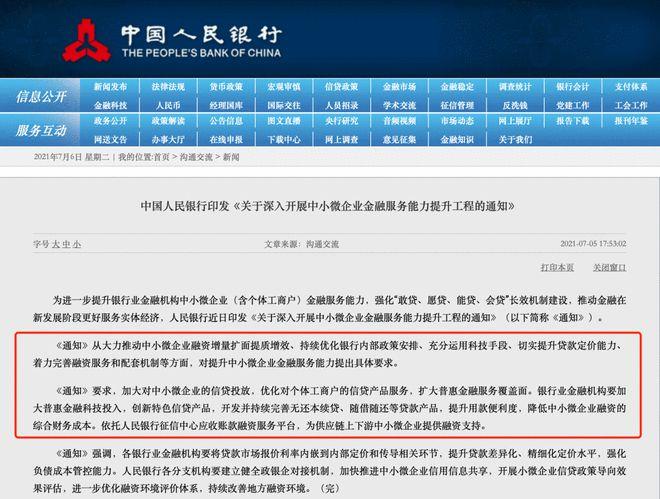The image size is (660, 499).
Task: Select the 意见征集 menu item
Action: pyautogui.click(x=399, y=139)
